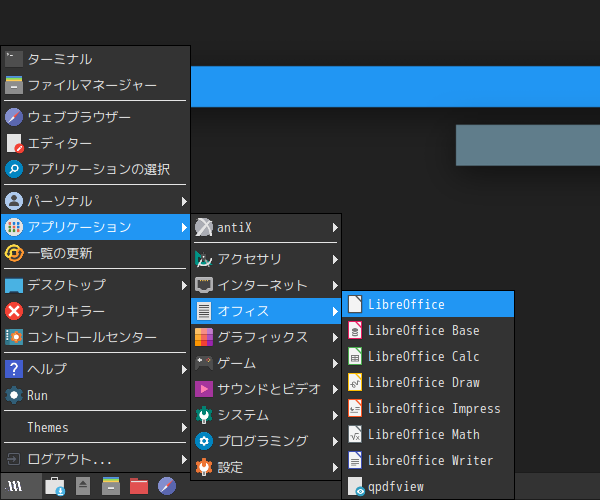
Task: Click the LibreOffice Writer document icon
Action: (x=355, y=460)
